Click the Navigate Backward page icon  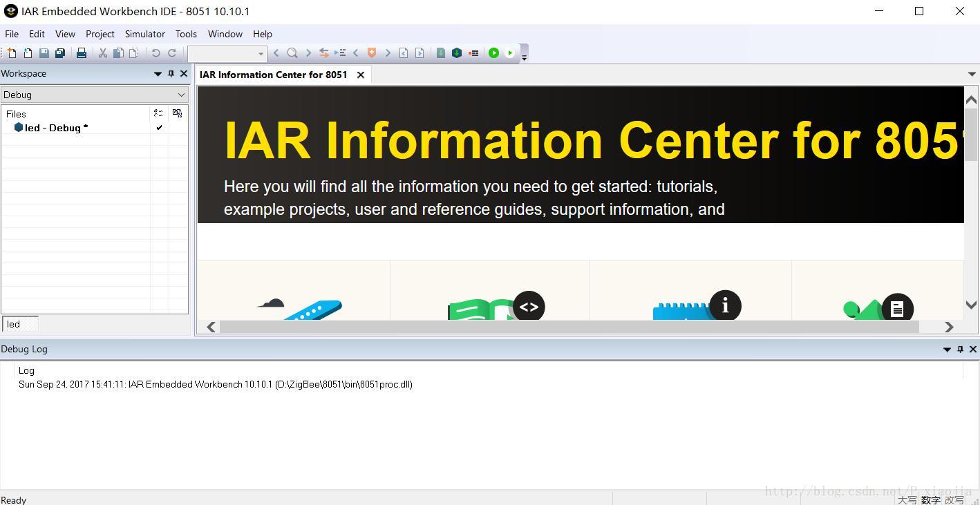click(404, 53)
